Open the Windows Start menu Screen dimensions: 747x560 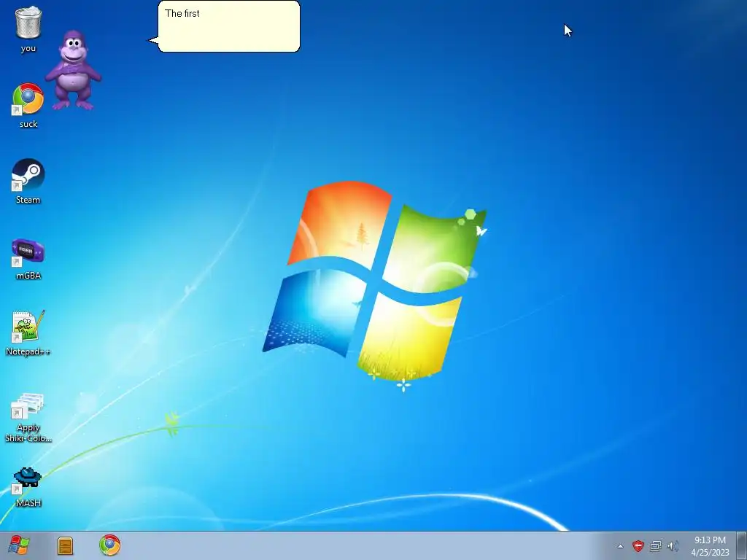tap(19, 545)
